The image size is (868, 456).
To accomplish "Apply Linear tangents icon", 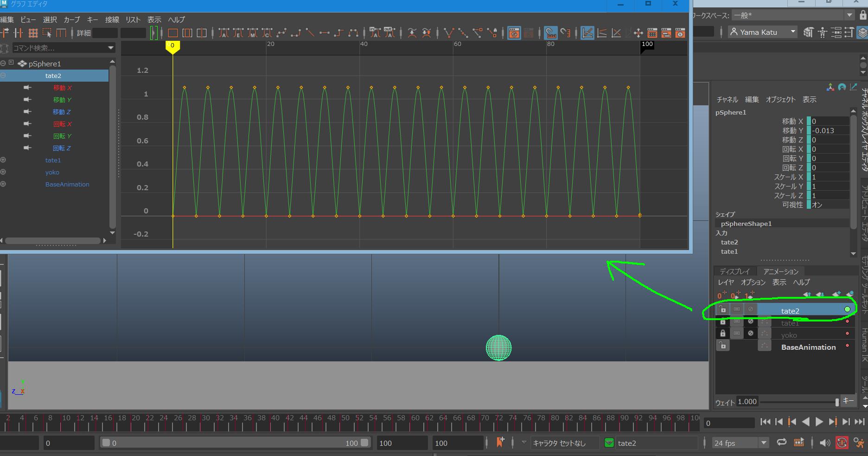I will pos(310,32).
